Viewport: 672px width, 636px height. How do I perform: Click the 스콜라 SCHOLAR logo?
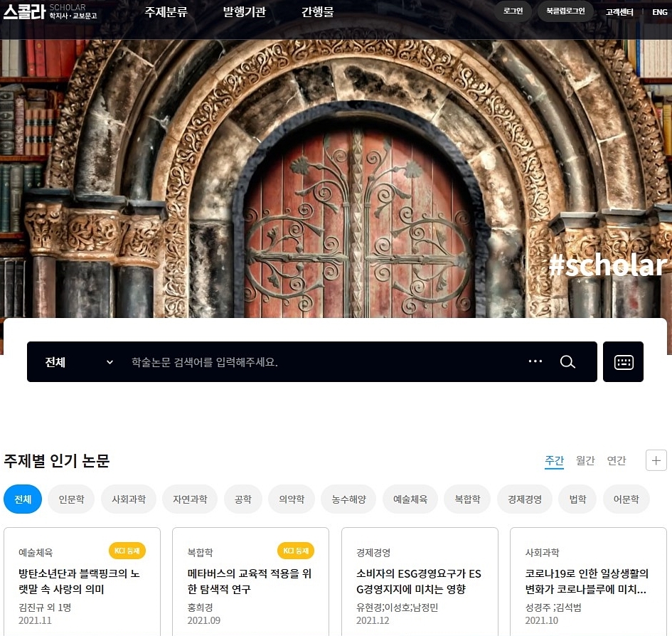click(50, 11)
